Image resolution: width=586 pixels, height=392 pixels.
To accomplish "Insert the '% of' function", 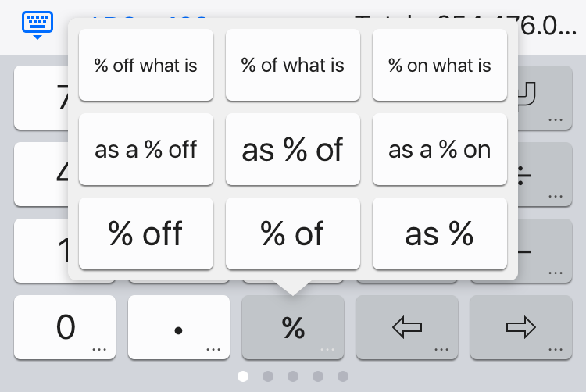I will click(293, 233).
